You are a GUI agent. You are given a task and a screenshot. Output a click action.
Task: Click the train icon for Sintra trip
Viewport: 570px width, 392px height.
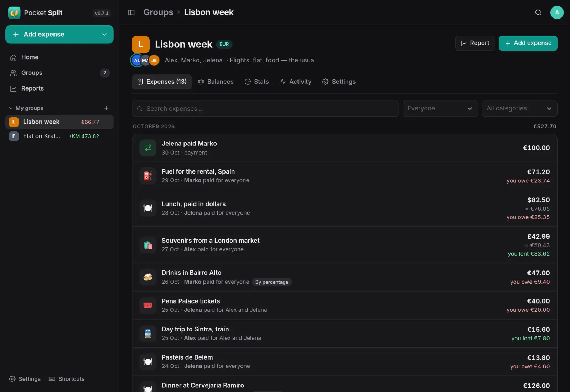pos(148,334)
